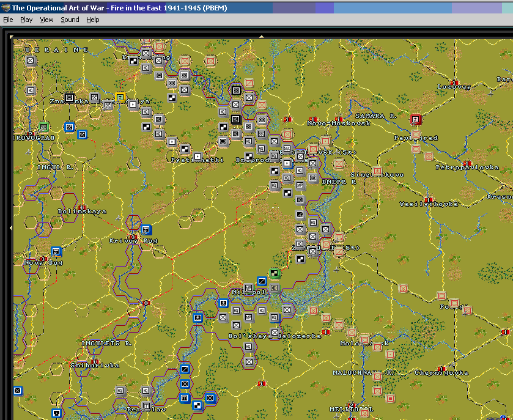Select the yellow-bordered unit near Znamenka
513x420 pixels.
click(x=120, y=97)
